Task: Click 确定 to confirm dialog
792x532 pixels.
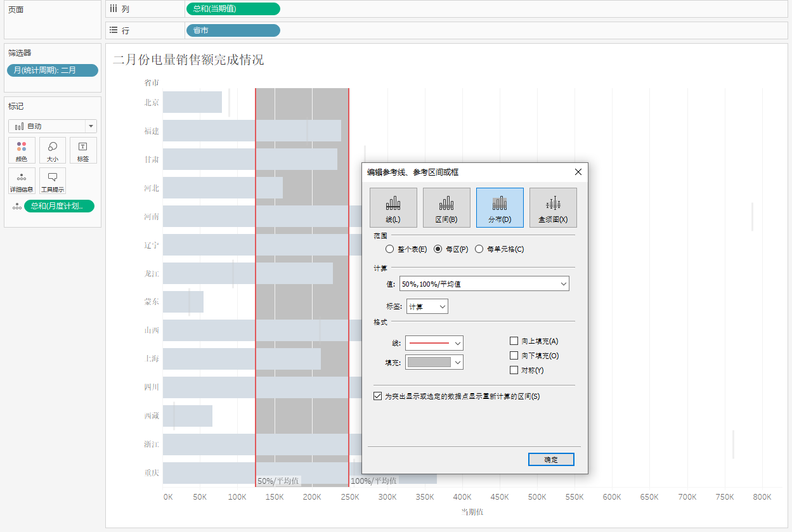Action: (551, 460)
